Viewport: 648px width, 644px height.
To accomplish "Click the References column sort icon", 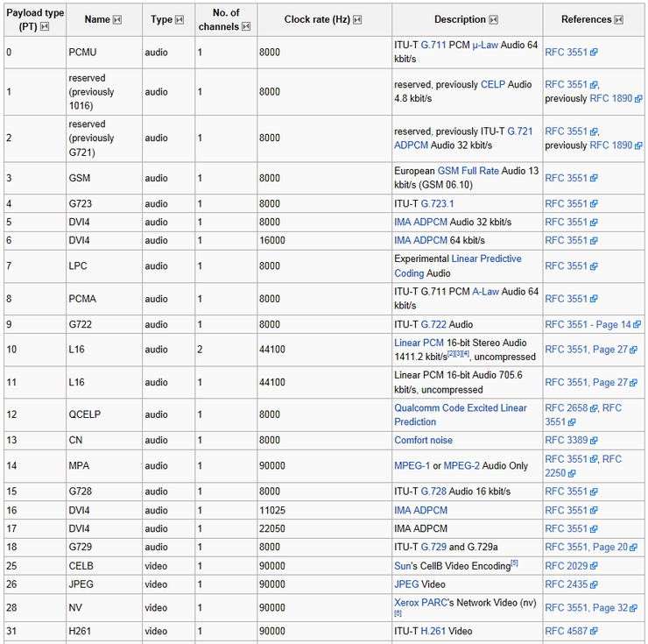I will [x=619, y=19].
